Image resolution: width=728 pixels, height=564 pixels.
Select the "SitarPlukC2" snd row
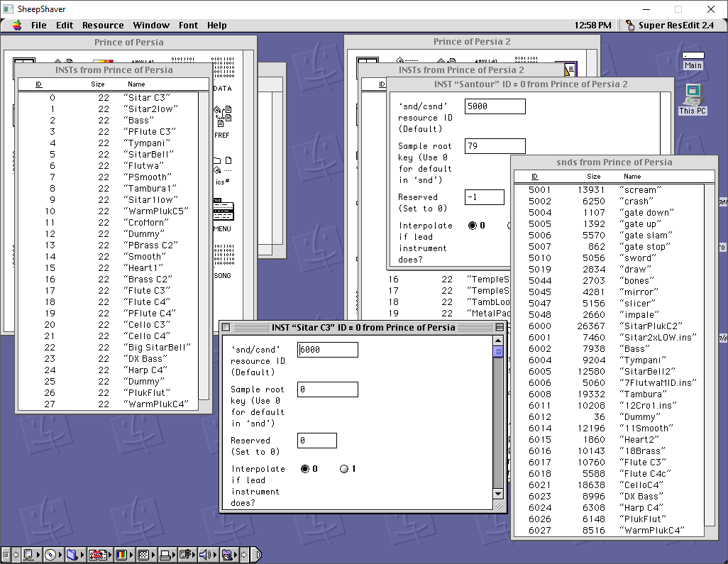pos(610,326)
